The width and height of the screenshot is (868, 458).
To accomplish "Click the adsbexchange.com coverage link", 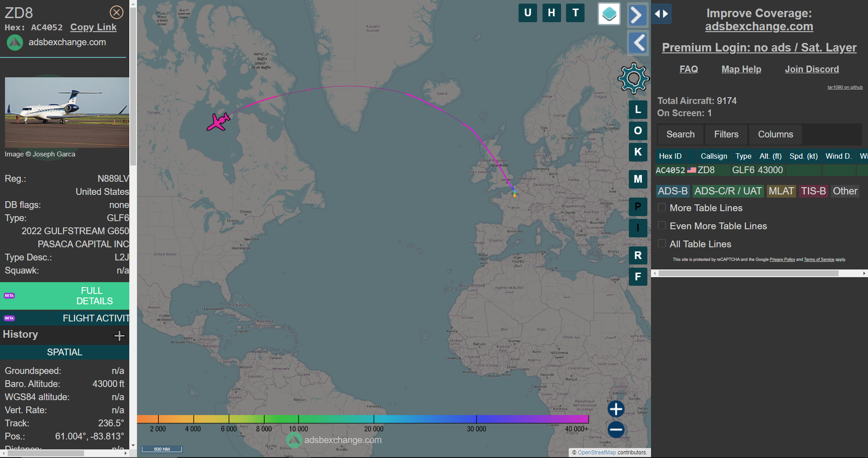I will click(759, 27).
